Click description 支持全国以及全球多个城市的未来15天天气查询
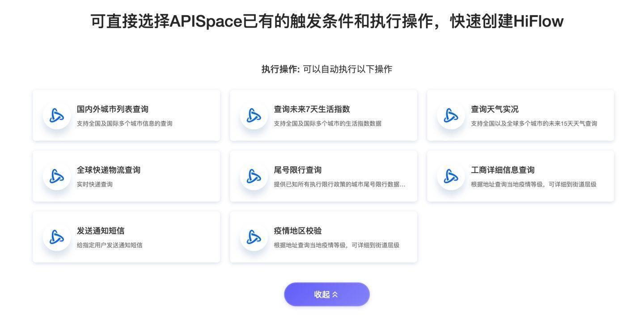 [534, 123]
